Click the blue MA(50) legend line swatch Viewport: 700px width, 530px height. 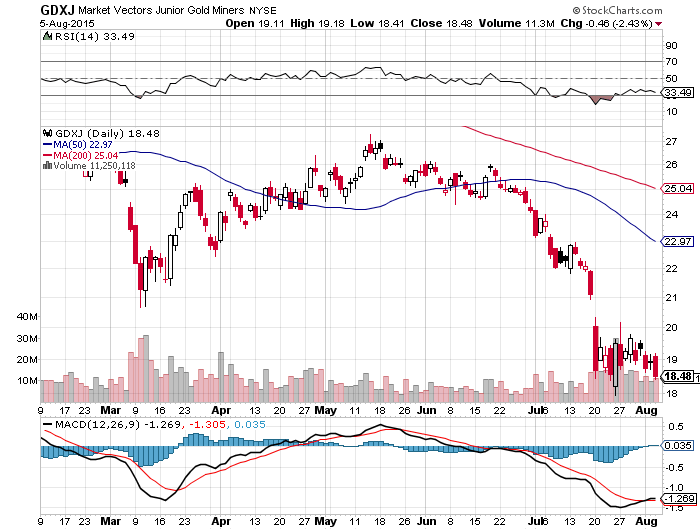[47, 144]
